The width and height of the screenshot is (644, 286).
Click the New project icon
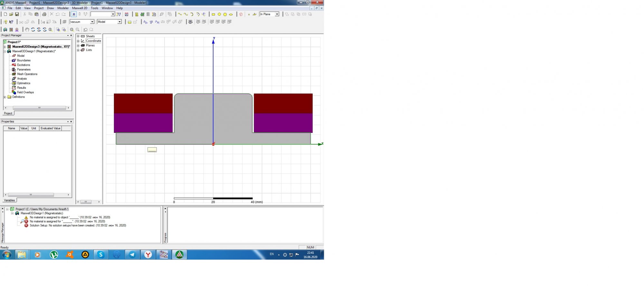point(5,14)
